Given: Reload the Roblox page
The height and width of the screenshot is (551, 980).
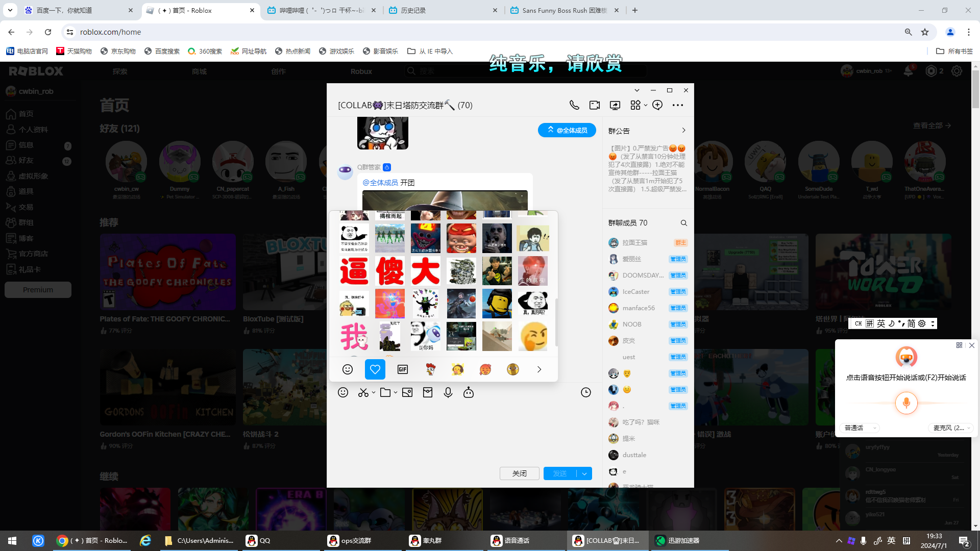Looking at the screenshot, I should [48, 32].
